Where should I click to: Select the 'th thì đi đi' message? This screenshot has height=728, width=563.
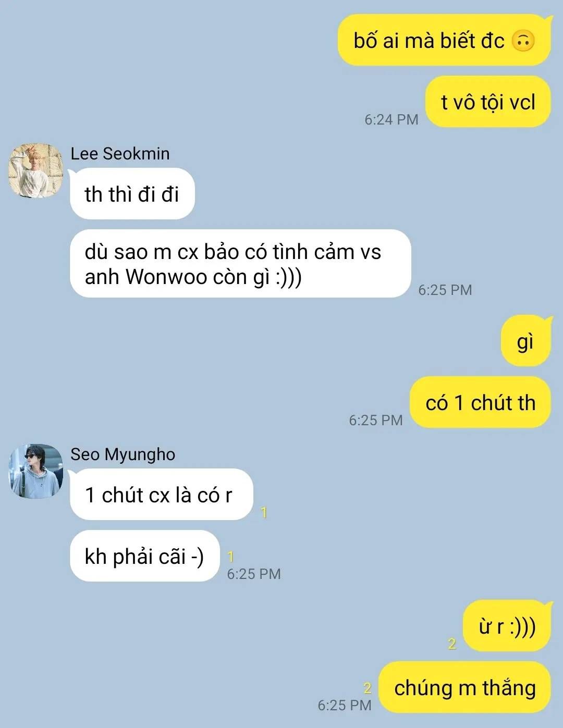tap(132, 194)
